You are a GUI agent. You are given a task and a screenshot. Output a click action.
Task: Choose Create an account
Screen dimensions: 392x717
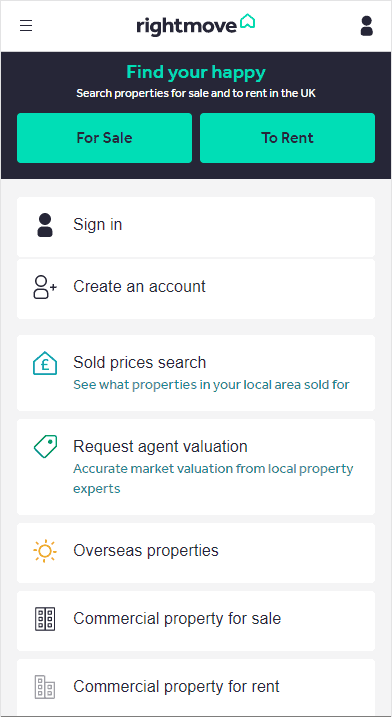(196, 289)
